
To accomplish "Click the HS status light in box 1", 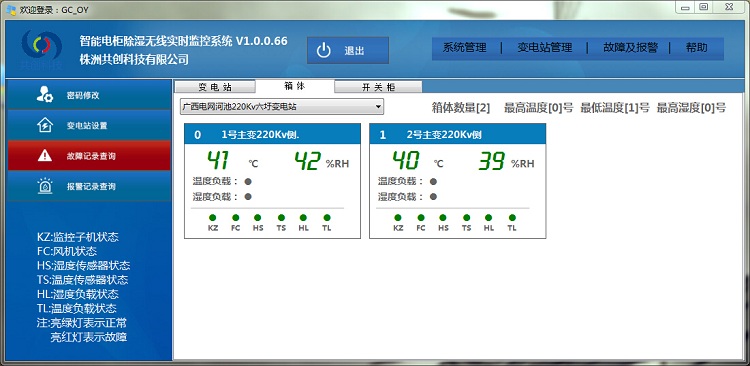I will (443, 218).
